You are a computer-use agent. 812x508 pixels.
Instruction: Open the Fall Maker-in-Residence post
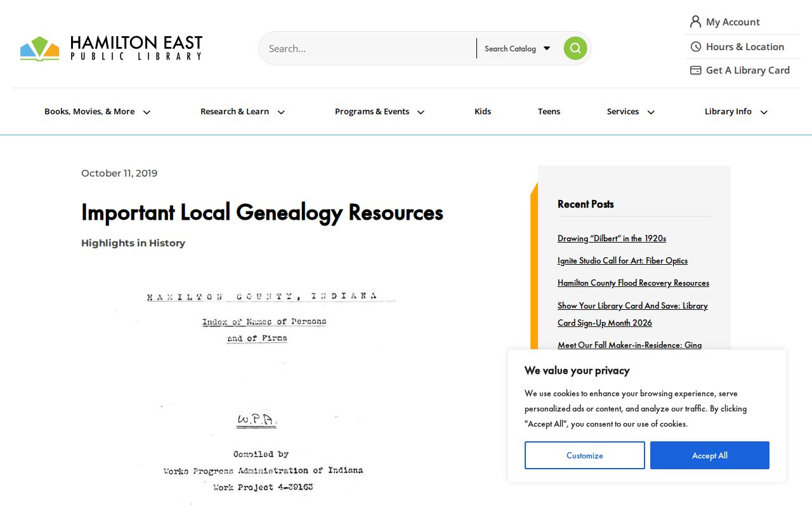[x=629, y=345]
